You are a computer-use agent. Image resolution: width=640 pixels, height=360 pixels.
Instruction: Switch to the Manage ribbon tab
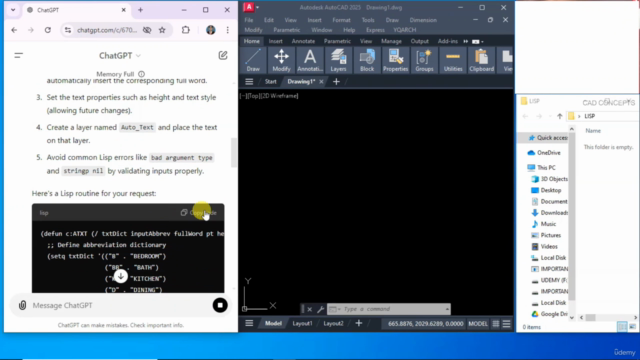point(391,41)
